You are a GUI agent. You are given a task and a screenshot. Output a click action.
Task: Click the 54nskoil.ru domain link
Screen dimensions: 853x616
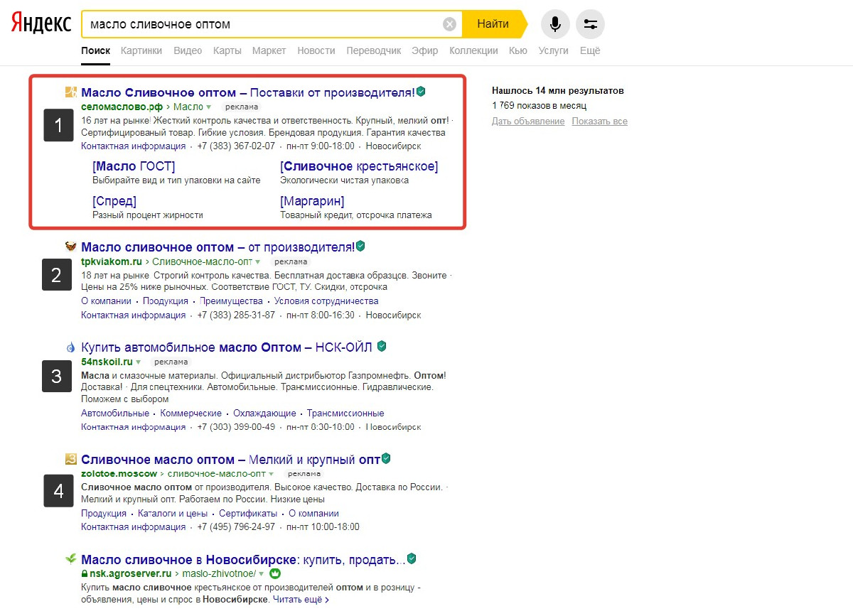click(x=107, y=362)
